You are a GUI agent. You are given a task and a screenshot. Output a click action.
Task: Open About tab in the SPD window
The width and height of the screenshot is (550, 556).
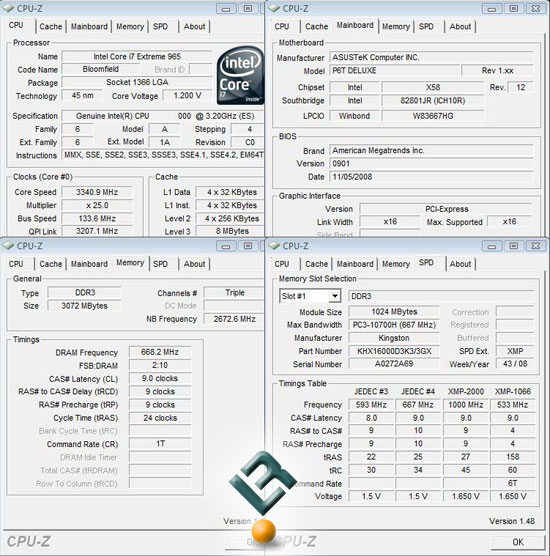click(460, 264)
